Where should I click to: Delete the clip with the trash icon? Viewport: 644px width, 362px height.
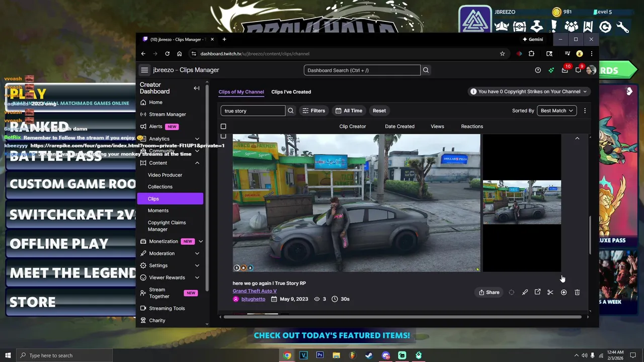click(577, 292)
